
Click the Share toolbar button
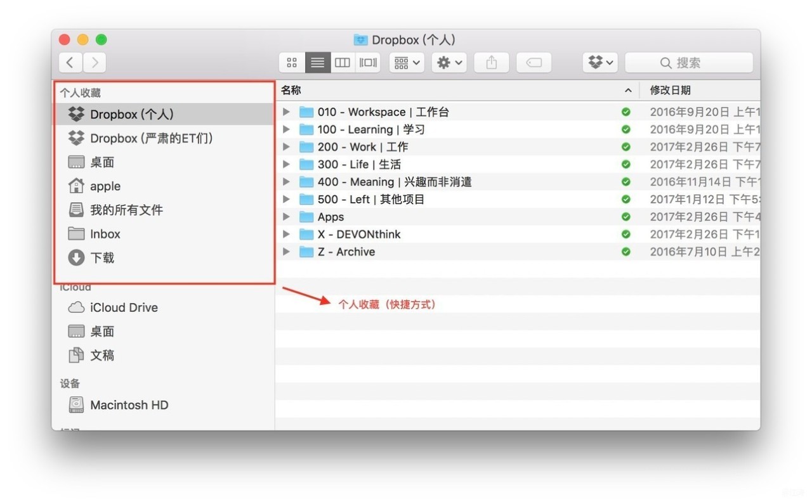coord(492,62)
